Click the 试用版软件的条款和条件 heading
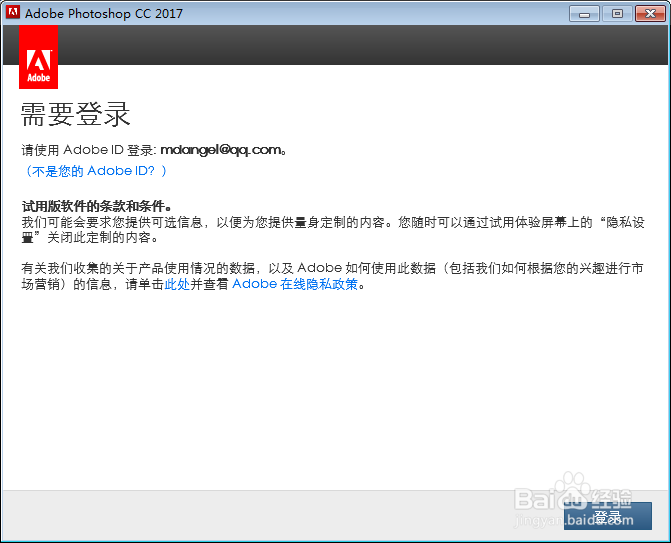 [97, 206]
